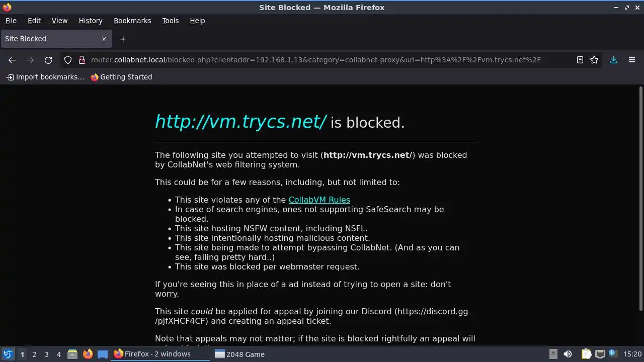Open a new tab with plus button
Viewport: 644px width, 362px height.
tap(123, 39)
